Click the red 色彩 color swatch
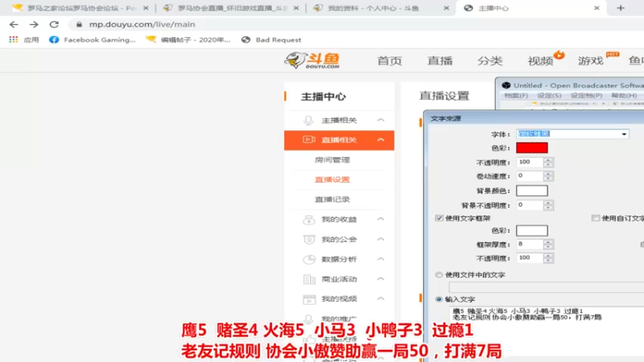644x362 pixels. tap(532, 148)
